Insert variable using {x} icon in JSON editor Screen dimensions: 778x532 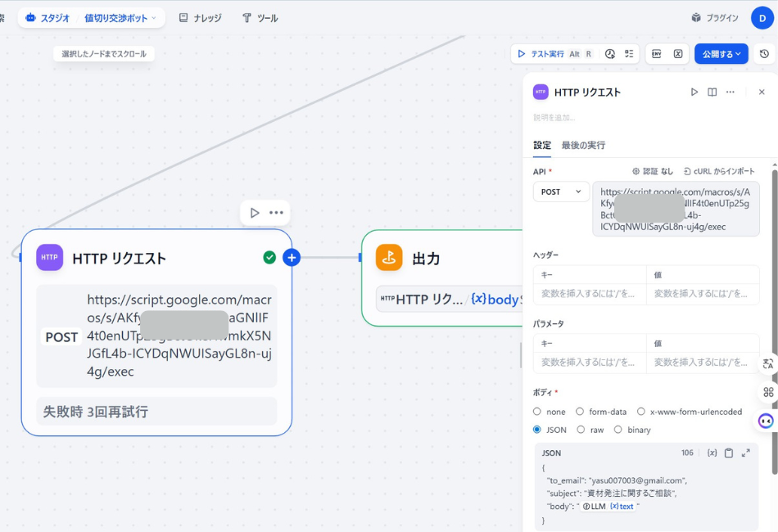[x=712, y=453]
